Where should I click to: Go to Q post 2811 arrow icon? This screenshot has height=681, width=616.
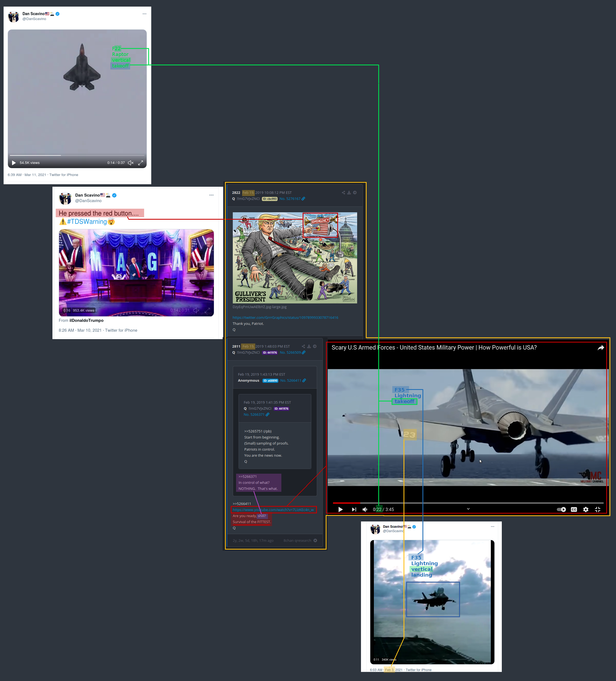point(315,346)
